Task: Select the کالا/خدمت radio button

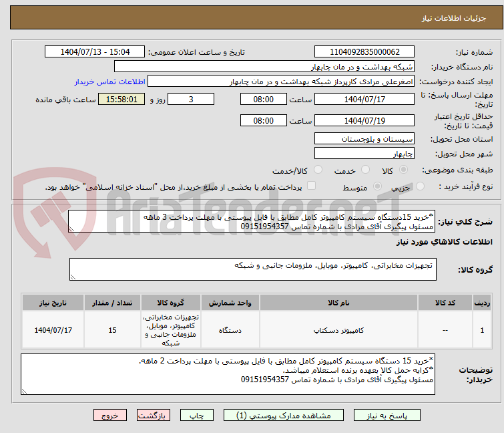Action: tap(318, 170)
